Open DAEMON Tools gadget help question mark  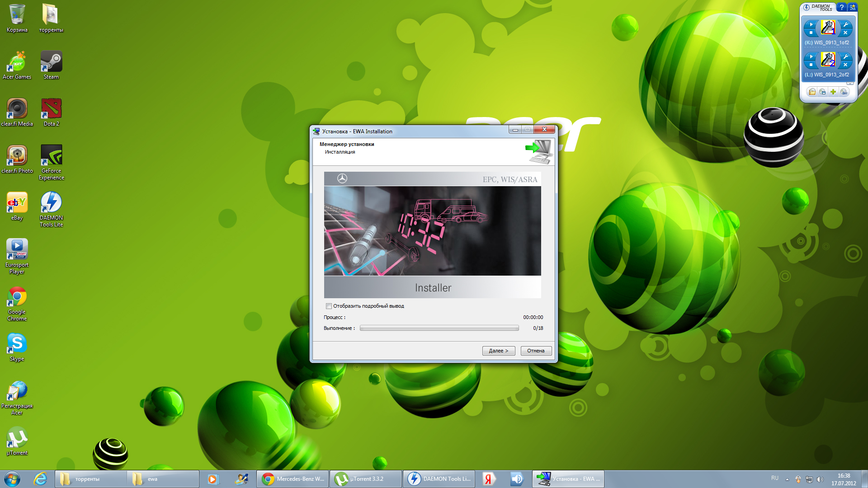coord(841,7)
